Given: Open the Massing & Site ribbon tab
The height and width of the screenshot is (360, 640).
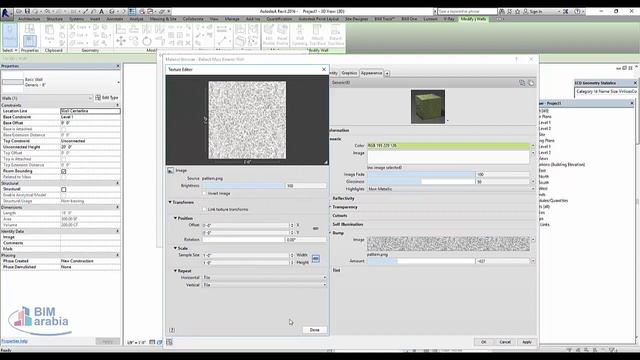Looking at the screenshot, I should (x=163, y=19).
